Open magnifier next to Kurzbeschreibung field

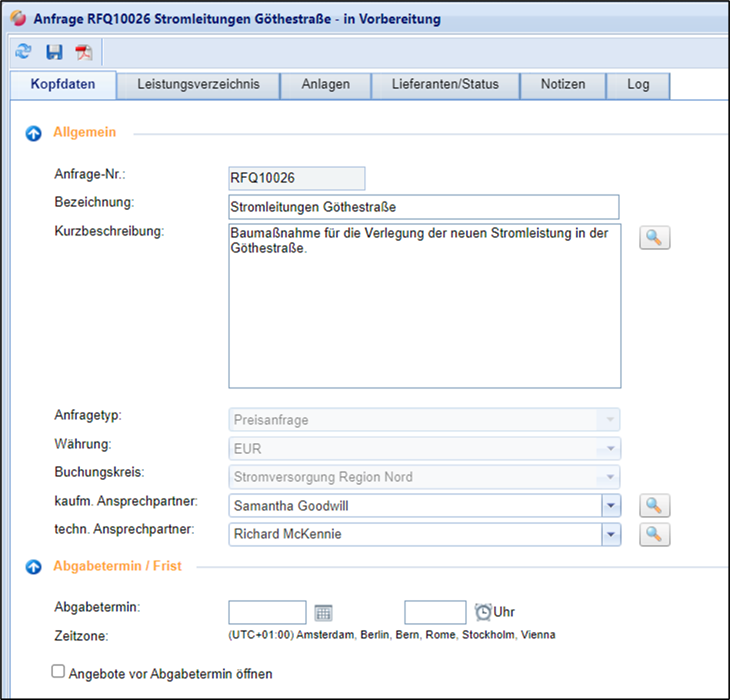[x=655, y=238]
